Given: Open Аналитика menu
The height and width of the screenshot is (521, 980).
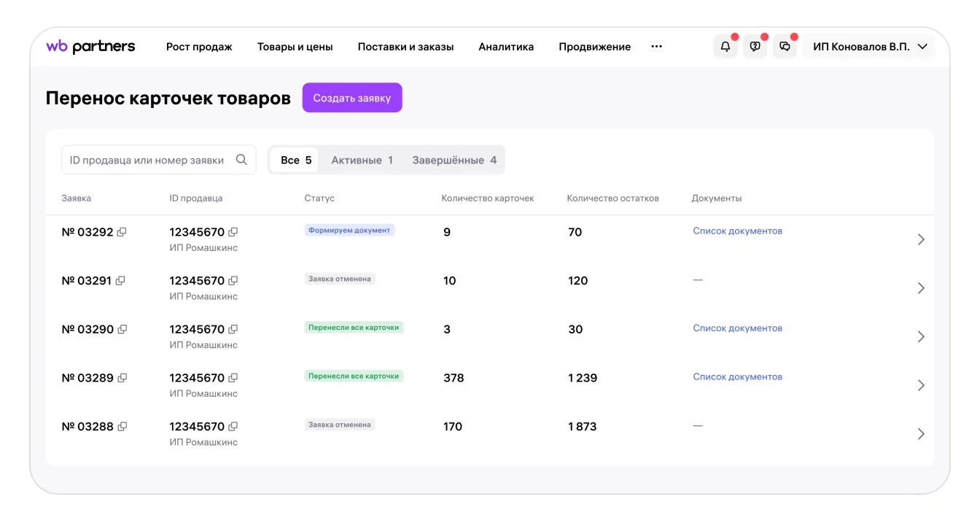Looking at the screenshot, I should click(x=506, y=47).
